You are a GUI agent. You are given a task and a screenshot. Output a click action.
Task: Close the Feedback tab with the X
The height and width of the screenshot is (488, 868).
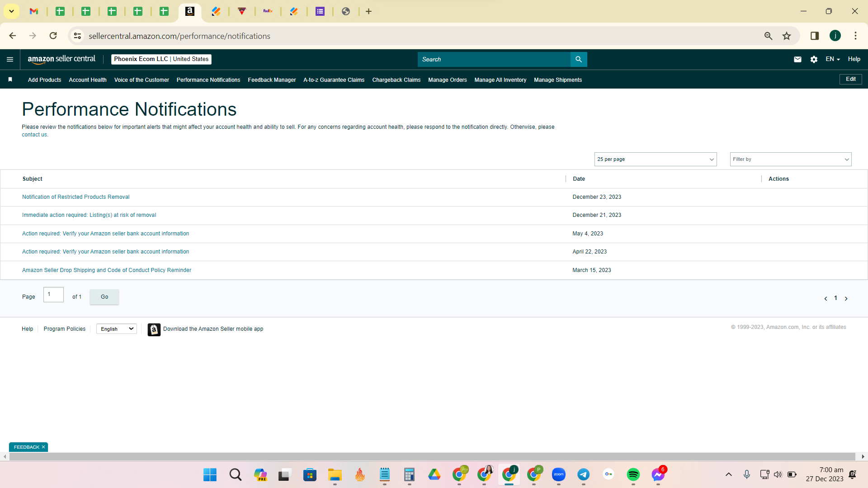43,447
